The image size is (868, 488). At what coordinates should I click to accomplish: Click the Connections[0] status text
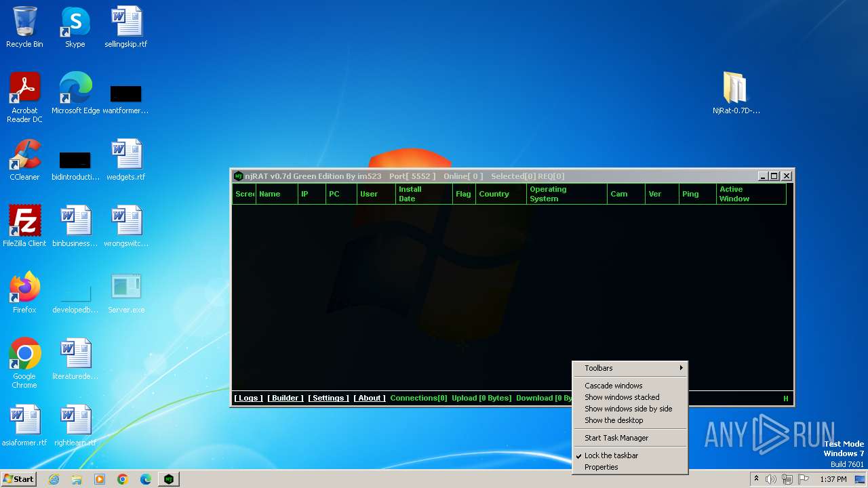pos(418,398)
